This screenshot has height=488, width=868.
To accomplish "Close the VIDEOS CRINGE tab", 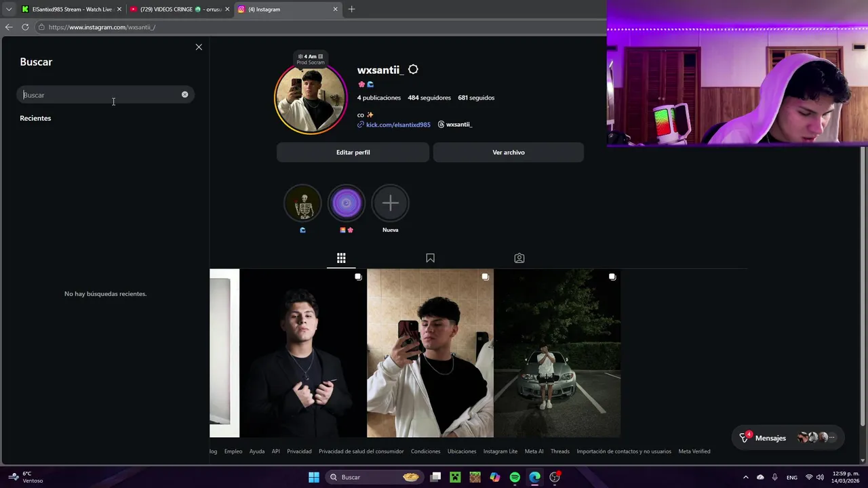I will tap(227, 9).
